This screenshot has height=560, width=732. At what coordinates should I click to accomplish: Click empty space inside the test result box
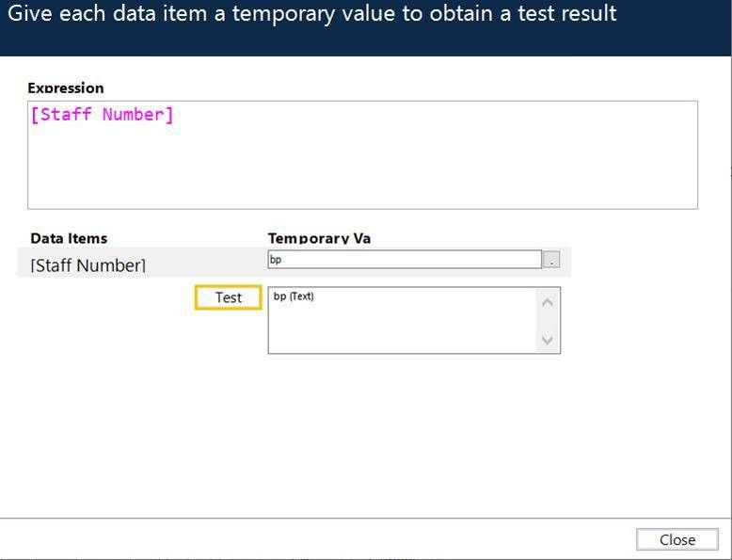395,329
